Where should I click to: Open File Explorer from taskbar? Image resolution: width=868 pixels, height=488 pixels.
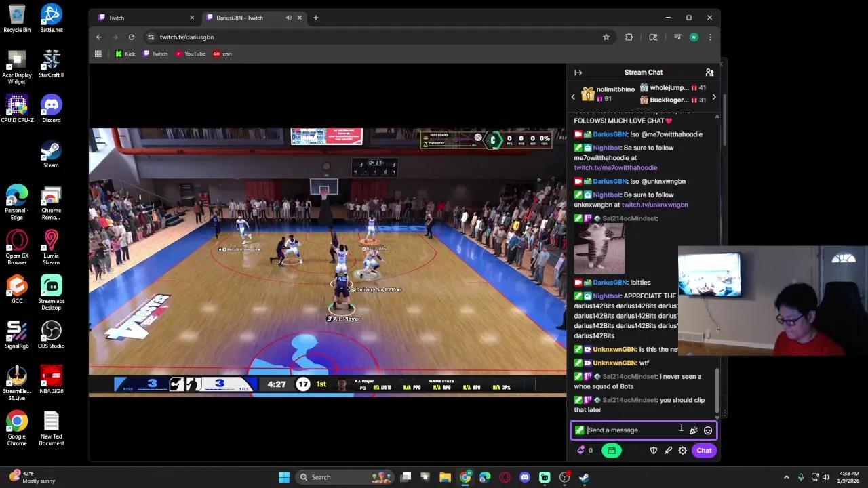[446, 477]
